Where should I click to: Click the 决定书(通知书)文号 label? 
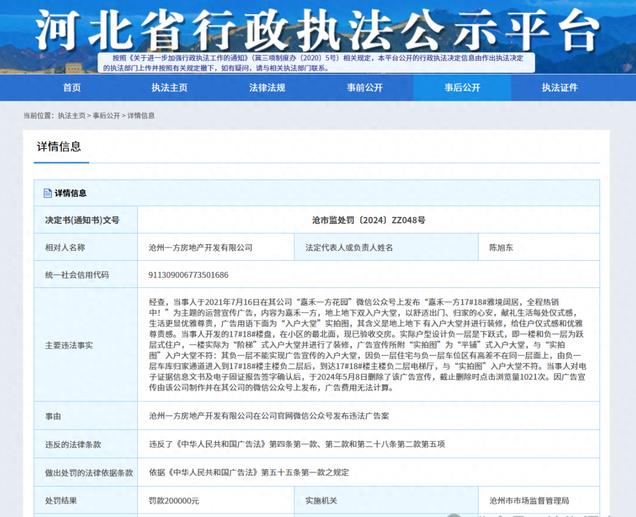[82, 220]
